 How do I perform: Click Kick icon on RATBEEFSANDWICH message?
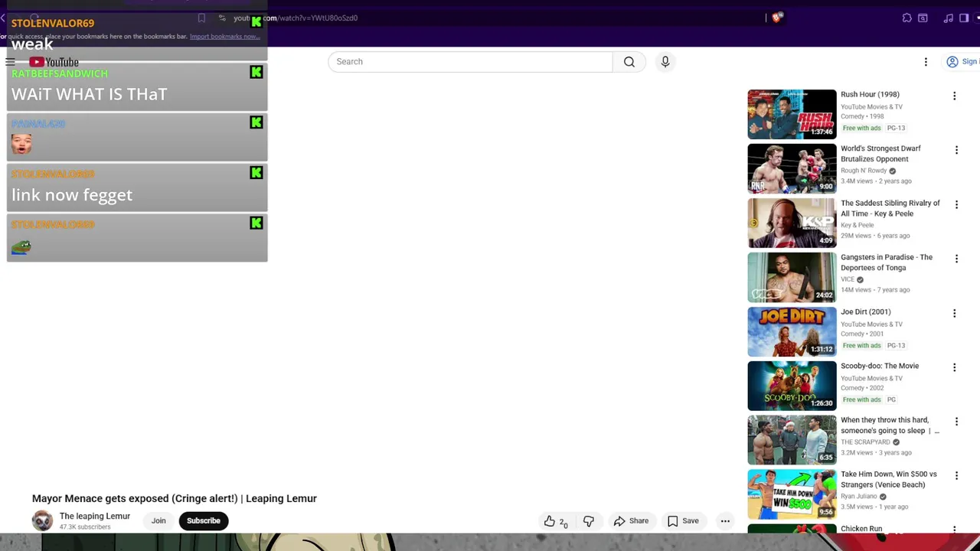coord(256,73)
